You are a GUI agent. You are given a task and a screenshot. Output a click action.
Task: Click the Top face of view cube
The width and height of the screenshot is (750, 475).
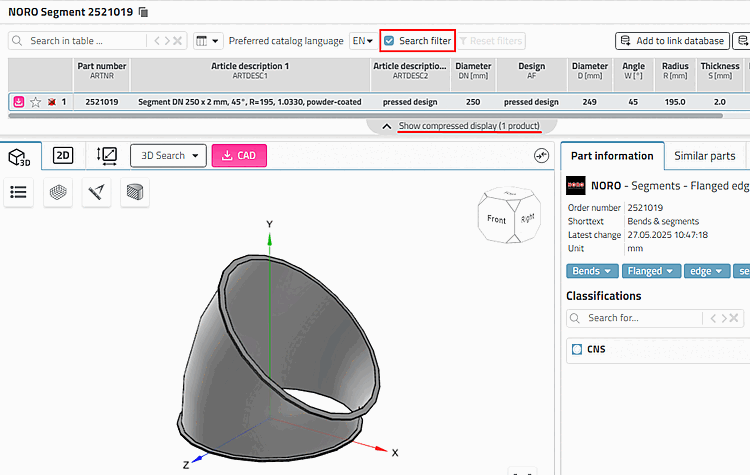pyautogui.click(x=510, y=194)
